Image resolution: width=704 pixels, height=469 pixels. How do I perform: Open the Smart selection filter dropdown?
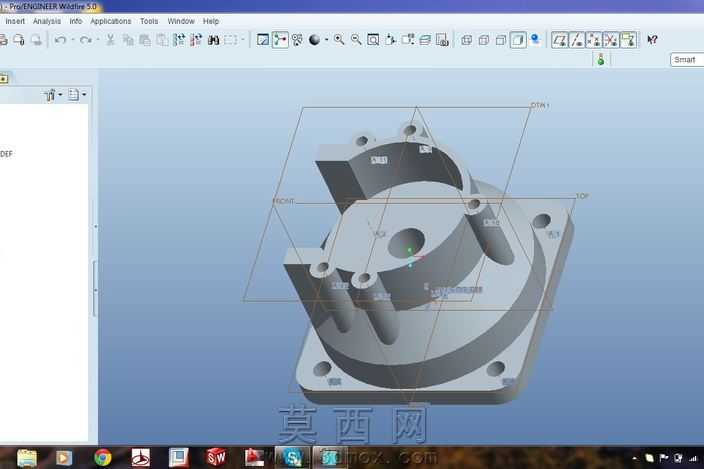[686, 60]
